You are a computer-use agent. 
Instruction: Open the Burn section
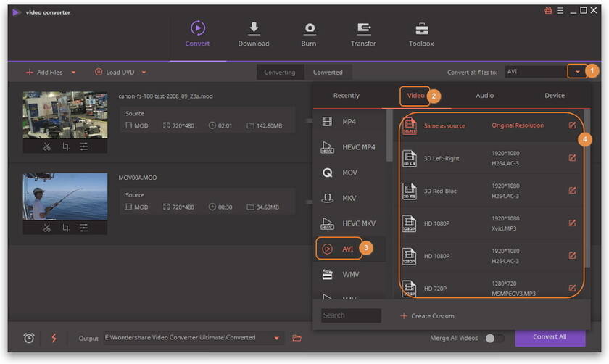pos(309,34)
